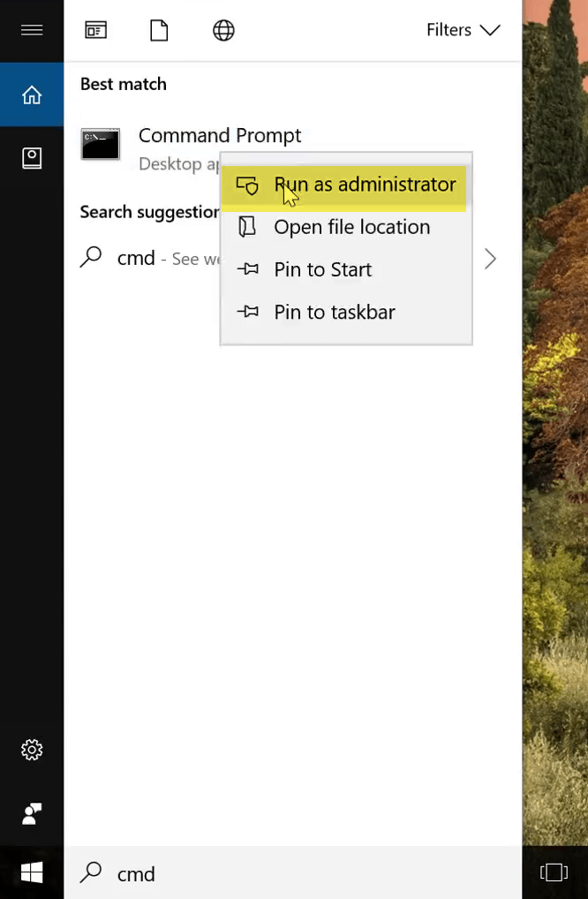Select the Home icon in the sidebar
Screen dimensions: 588x899
tap(32, 94)
